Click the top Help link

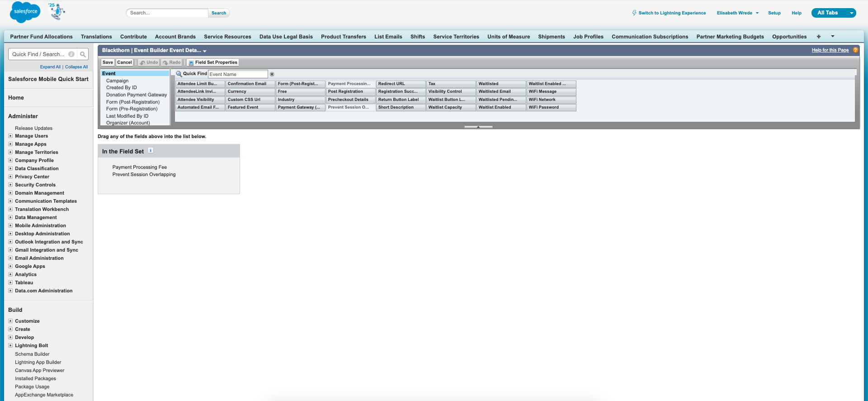[x=796, y=13]
